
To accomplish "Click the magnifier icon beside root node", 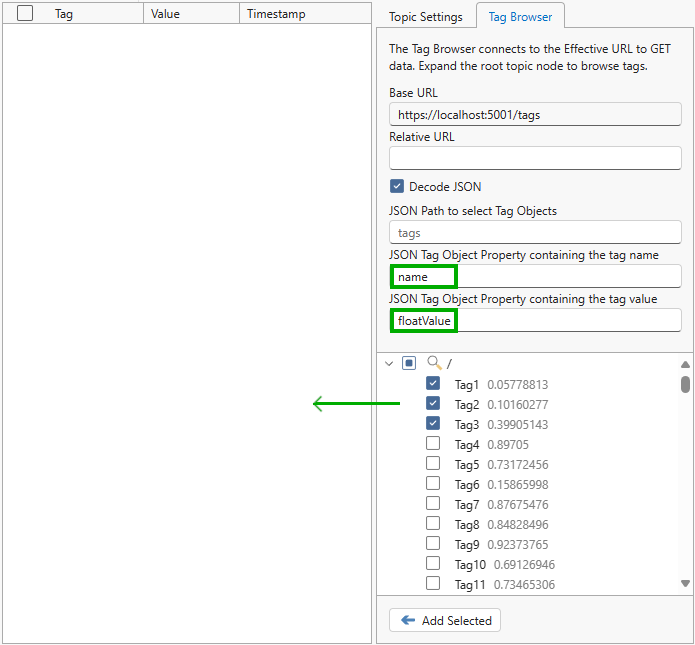I will point(434,364).
